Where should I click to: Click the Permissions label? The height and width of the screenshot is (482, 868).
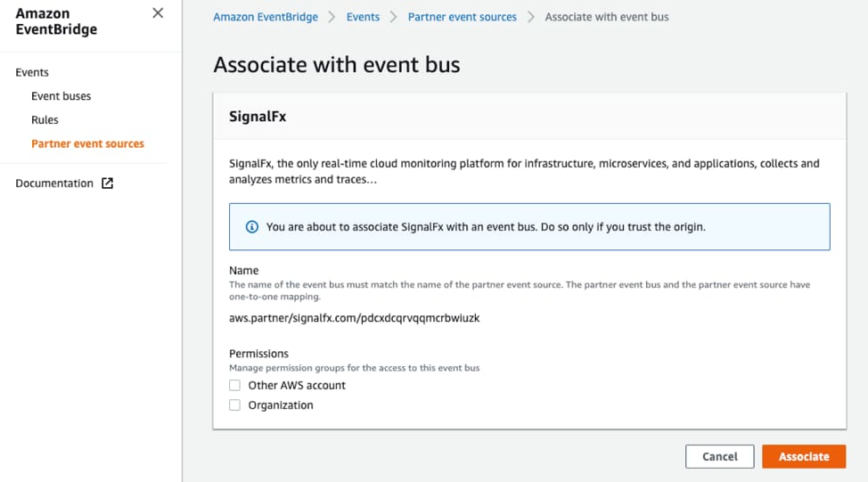click(x=258, y=354)
